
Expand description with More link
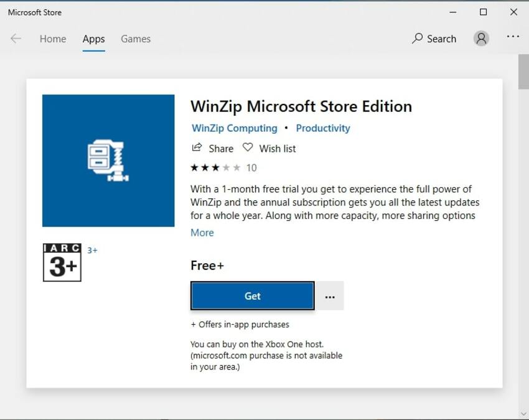pyautogui.click(x=202, y=233)
